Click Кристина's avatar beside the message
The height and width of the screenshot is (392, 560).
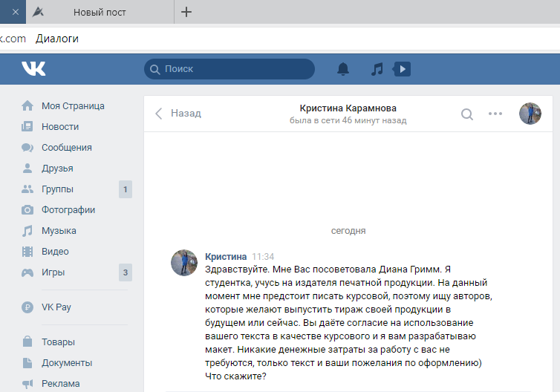point(184,262)
